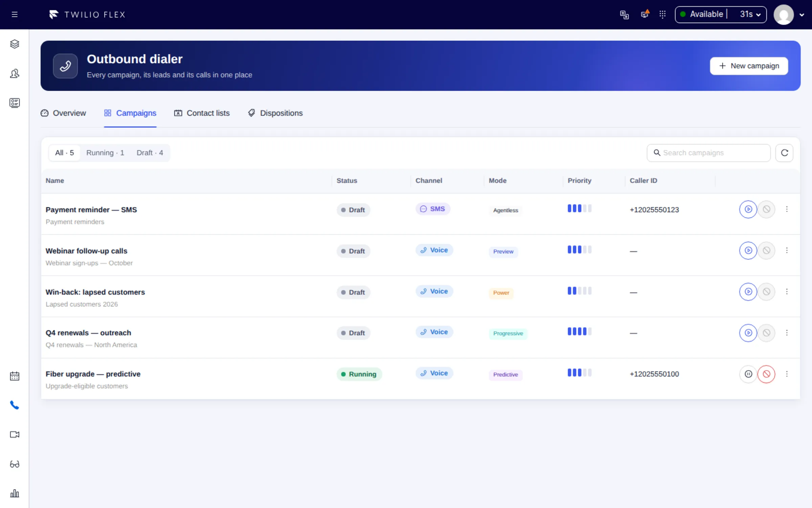Viewport: 812px width, 508px height.
Task: Pause the Fiber upgrade — predictive campaign
Action: click(x=748, y=374)
